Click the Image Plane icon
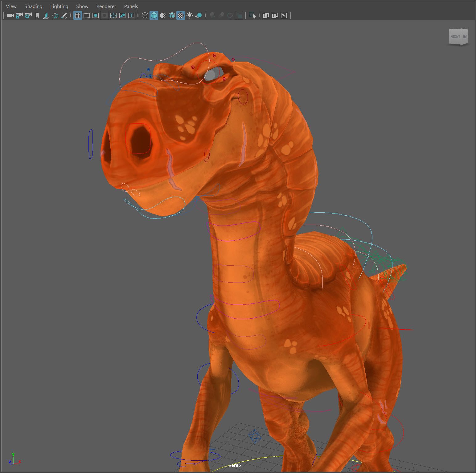The height and width of the screenshot is (473, 476). (46, 15)
